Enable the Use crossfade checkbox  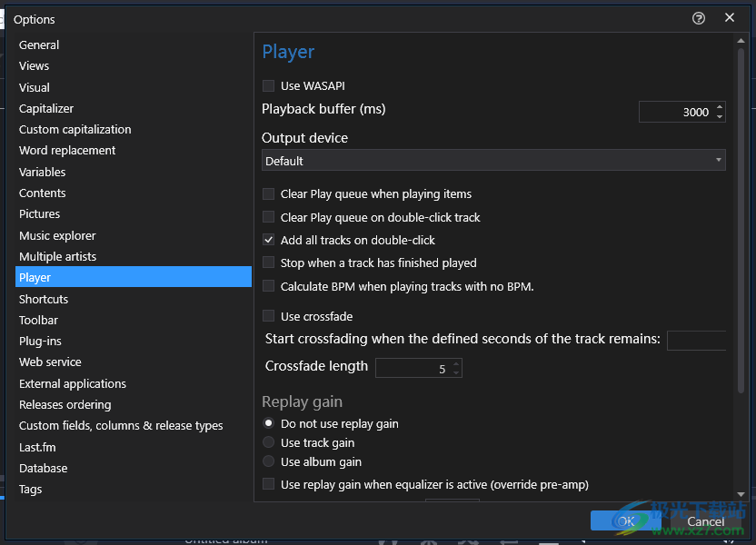tap(268, 316)
